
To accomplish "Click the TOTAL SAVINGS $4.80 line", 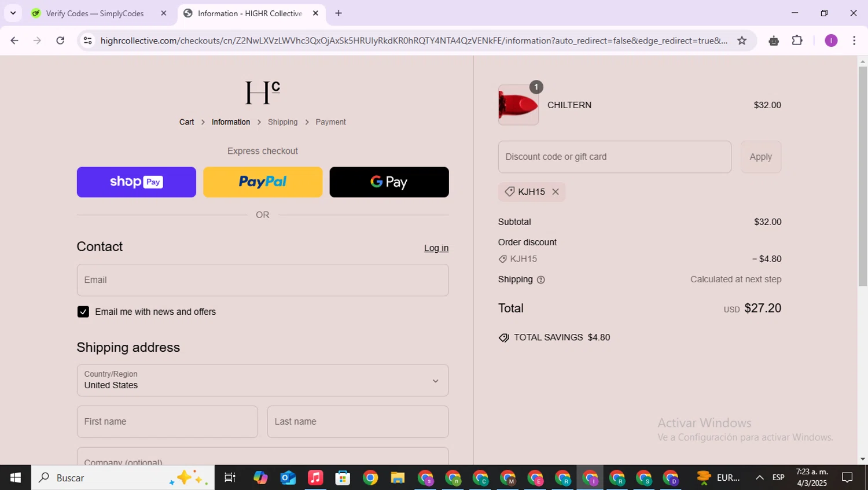I will pyautogui.click(x=554, y=338).
